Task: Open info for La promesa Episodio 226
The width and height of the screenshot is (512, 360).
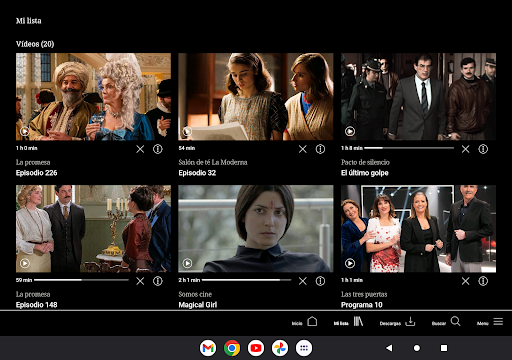Action: 158,149
